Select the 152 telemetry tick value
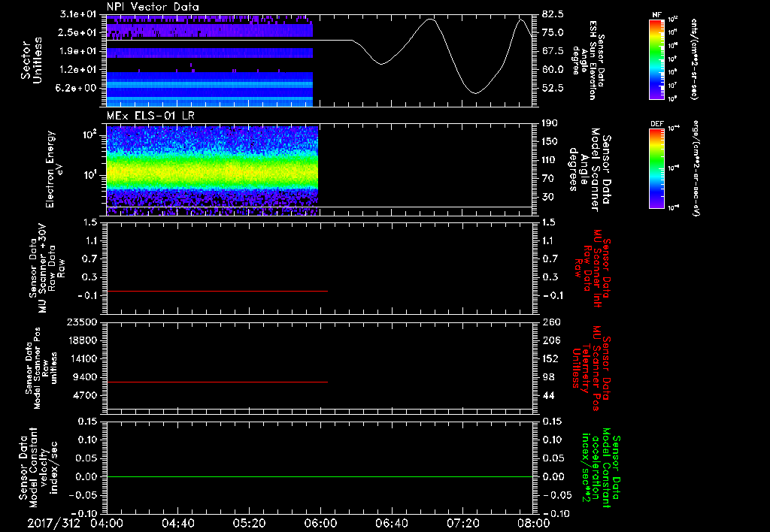 [550, 358]
